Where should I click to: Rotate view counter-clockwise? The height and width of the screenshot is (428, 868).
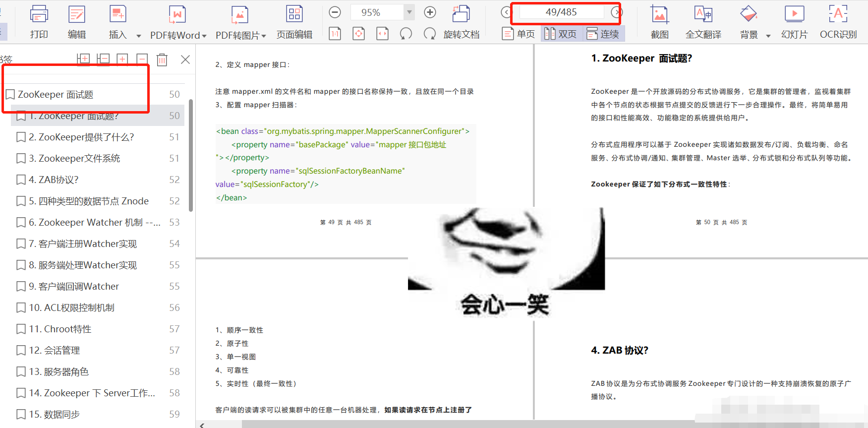tap(406, 34)
